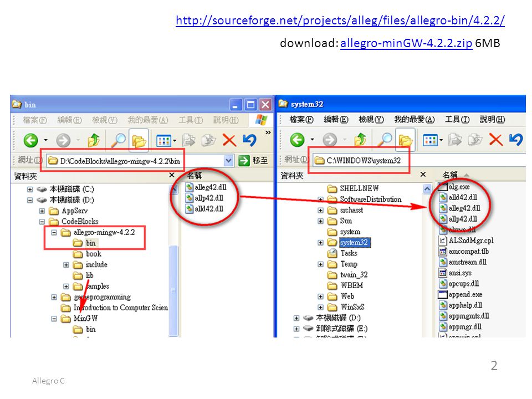Click Undo arrow in system32 window
532x399 pixels.
516,140
